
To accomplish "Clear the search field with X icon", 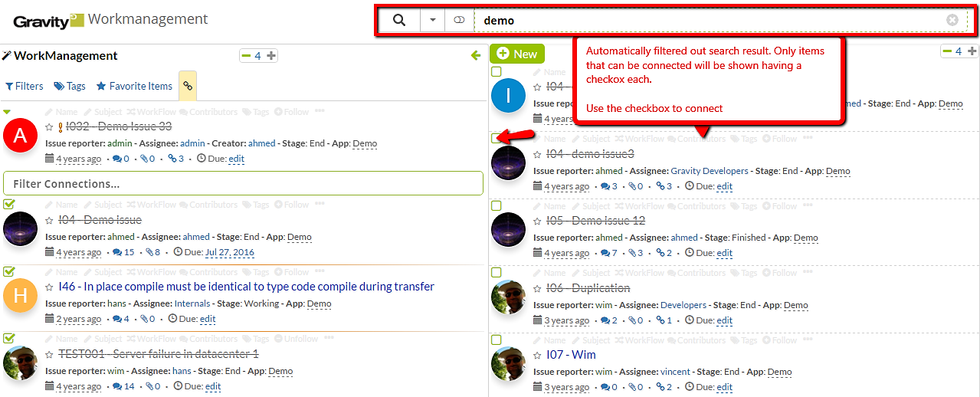I will [x=952, y=20].
